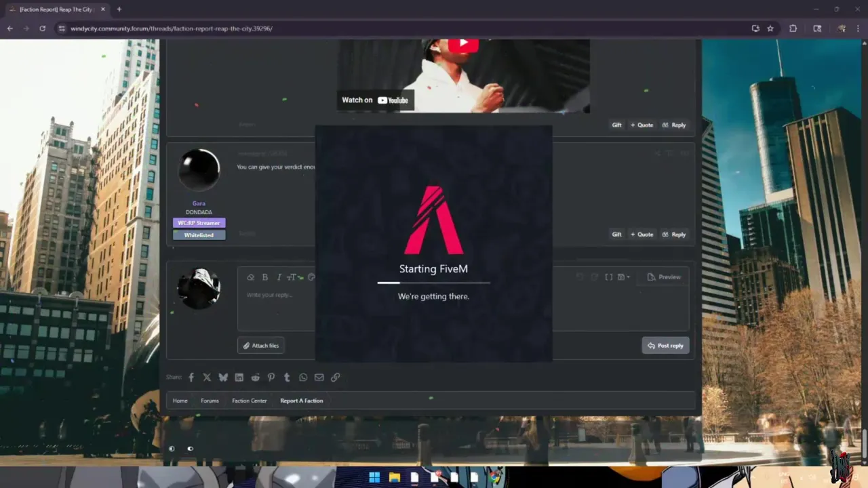Screen dimensions: 868x488
Task: Toggle bold in the reply editor
Action: coord(265,277)
